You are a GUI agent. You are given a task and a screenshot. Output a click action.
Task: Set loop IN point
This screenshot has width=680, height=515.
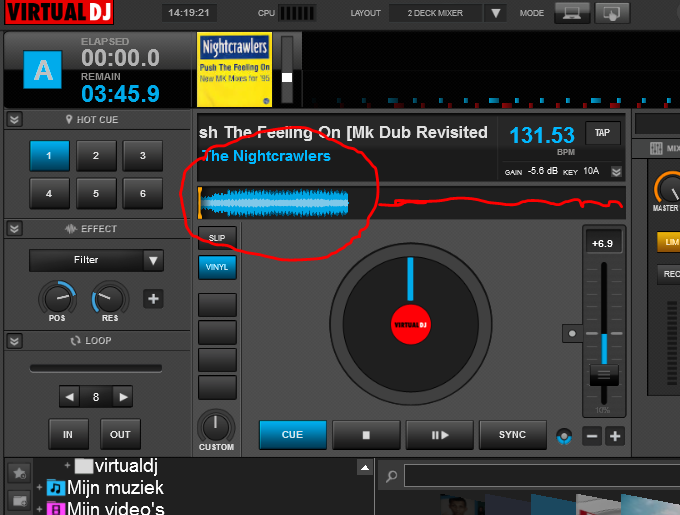pos(68,434)
